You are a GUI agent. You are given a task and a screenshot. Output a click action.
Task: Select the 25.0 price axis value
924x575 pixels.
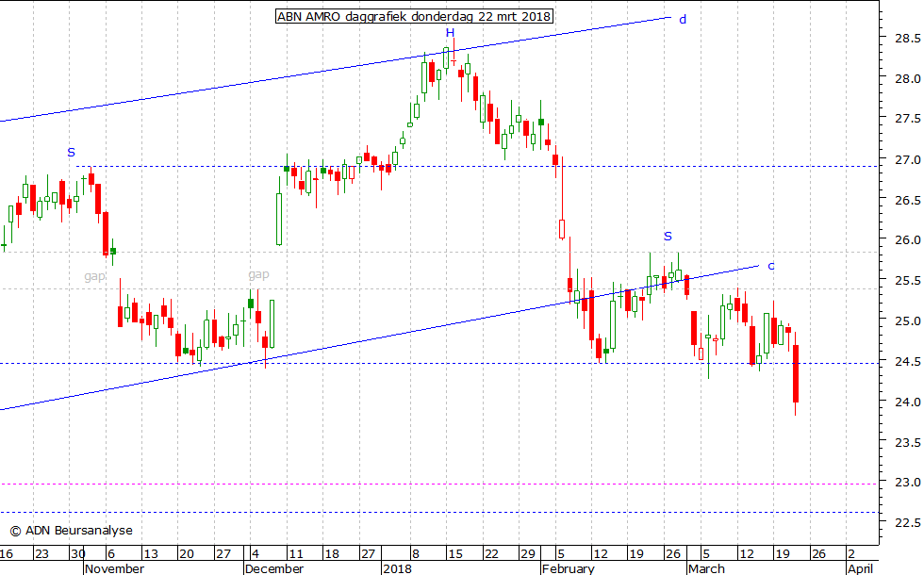pyautogui.click(x=907, y=321)
